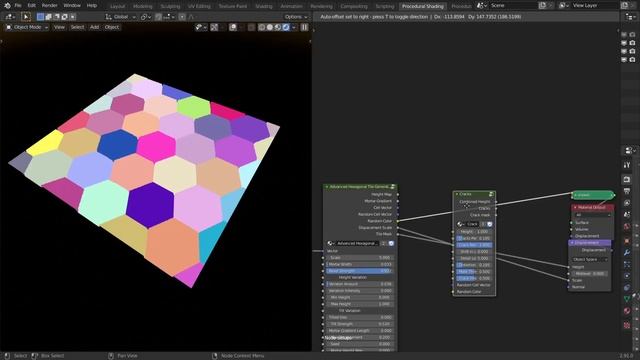Open the Texture properties checker icon
640x360 pixels.
627,325
